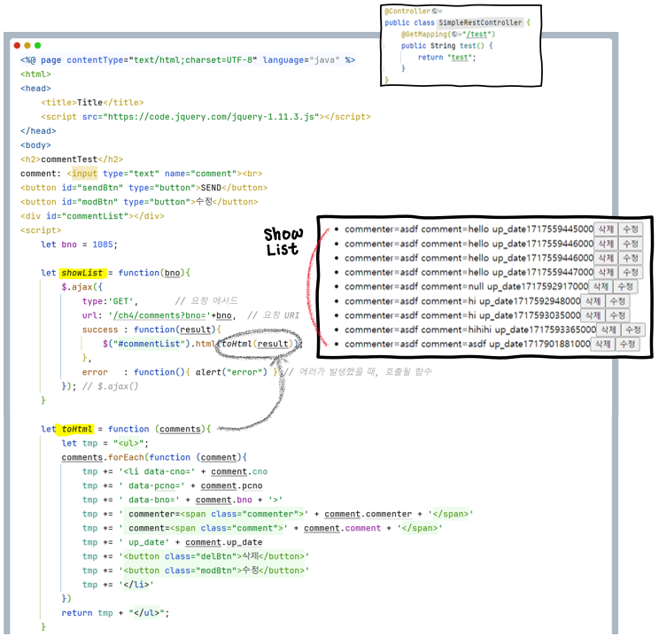Click the "let bno = 1085;" line
Viewport: 659px width, 644px height.
tap(79, 244)
